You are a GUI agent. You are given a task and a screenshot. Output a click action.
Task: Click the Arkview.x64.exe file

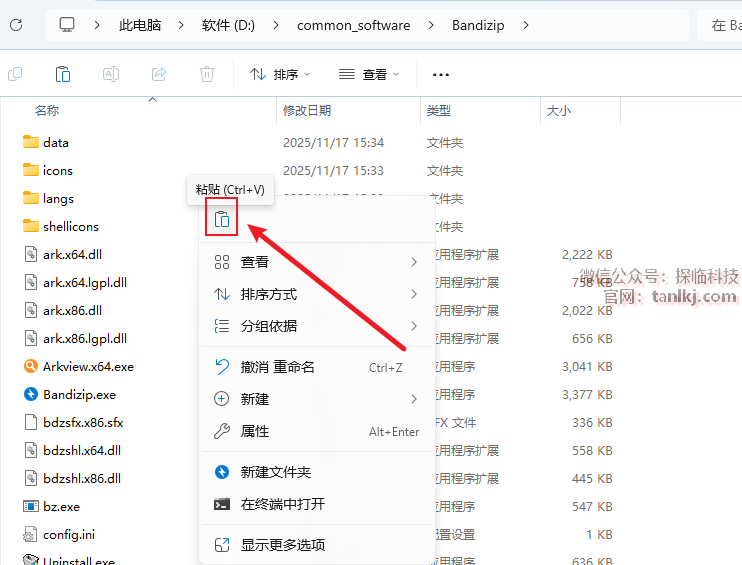click(x=88, y=367)
